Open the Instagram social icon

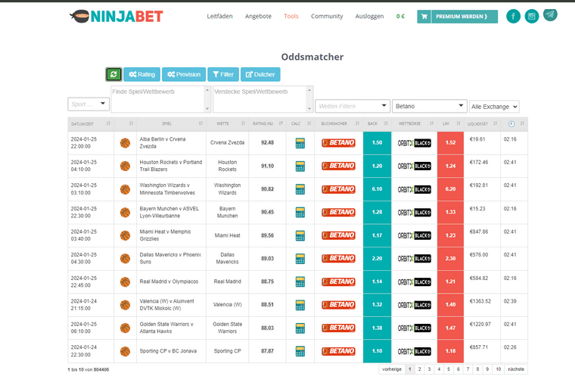[x=532, y=16]
